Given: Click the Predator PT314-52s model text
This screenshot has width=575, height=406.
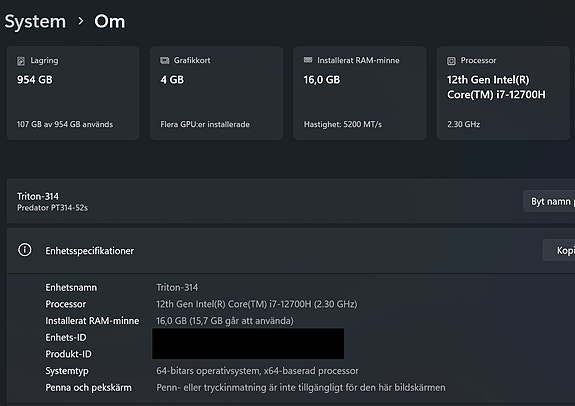Looking at the screenshot, I should pyautogui.click(x=52, y=208).
